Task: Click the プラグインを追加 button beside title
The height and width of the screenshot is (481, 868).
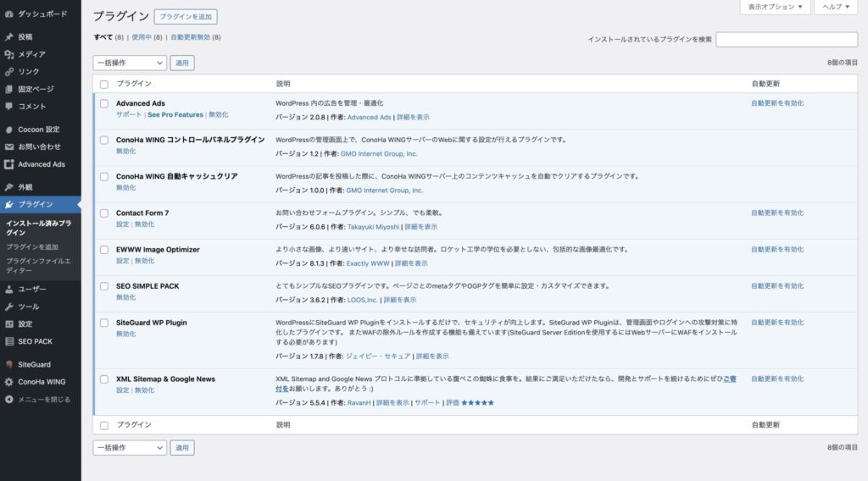Action: (x=186, y=17)
